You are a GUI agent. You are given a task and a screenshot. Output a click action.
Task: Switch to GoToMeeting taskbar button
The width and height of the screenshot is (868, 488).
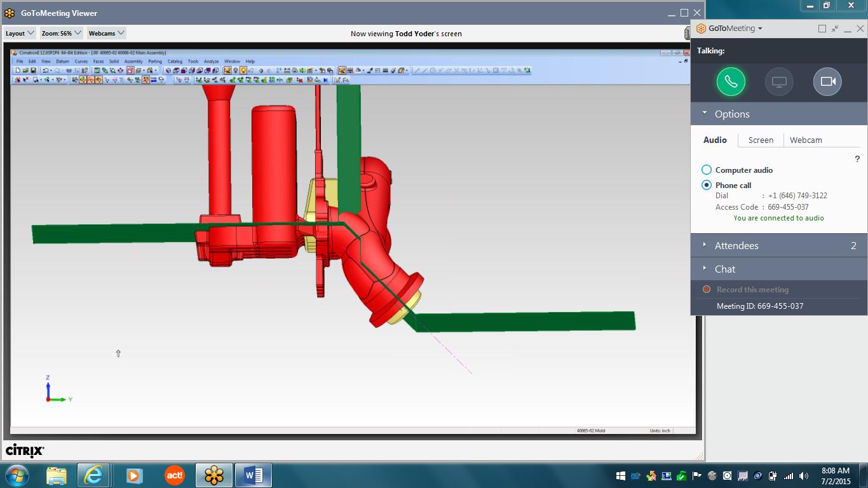coord(214,475)
